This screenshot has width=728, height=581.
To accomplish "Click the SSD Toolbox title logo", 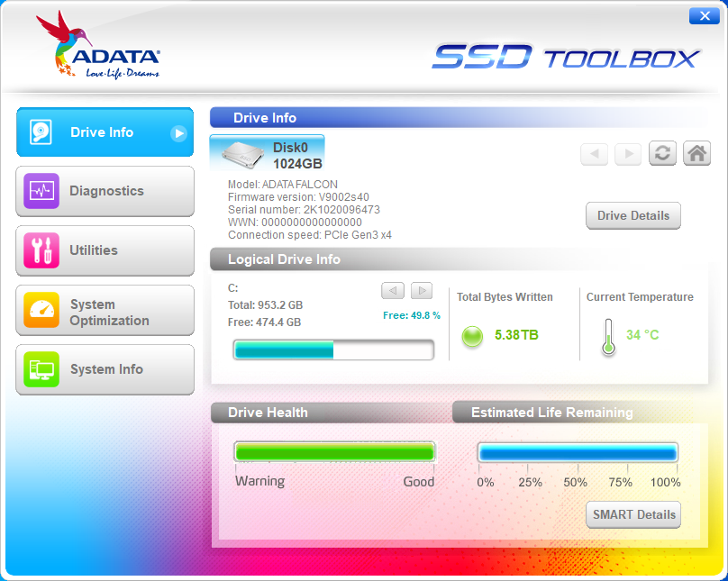I will pyautogui.click(x=566, y=57).
